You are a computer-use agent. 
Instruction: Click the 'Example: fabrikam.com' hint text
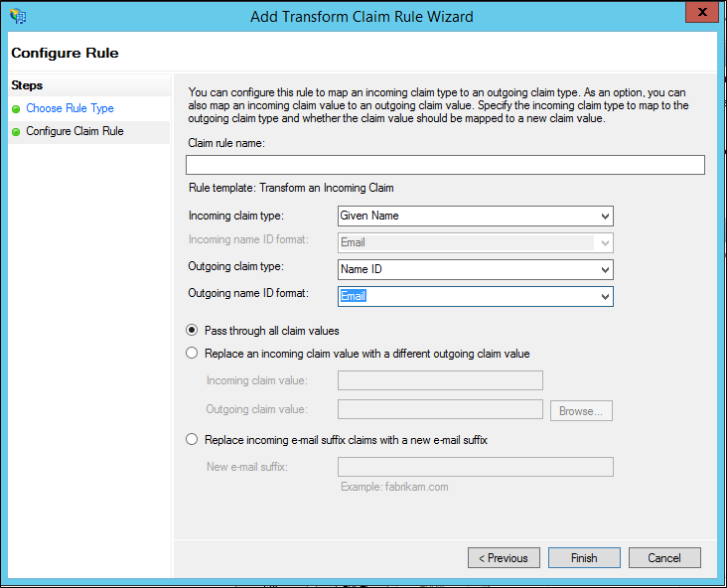[394, 487]
